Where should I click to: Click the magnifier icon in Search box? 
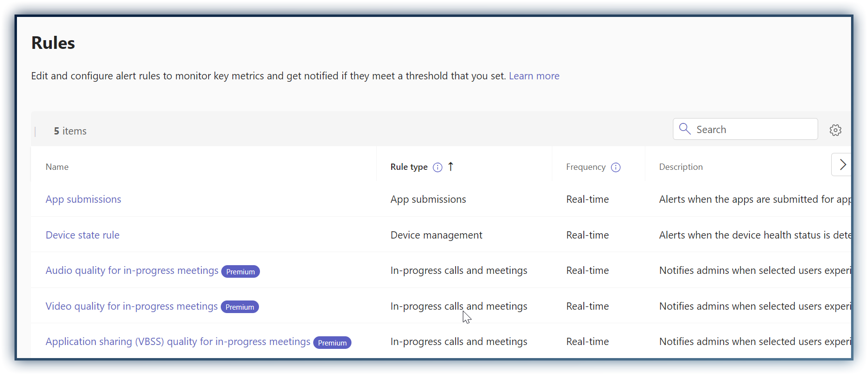[x=685, y=129]
